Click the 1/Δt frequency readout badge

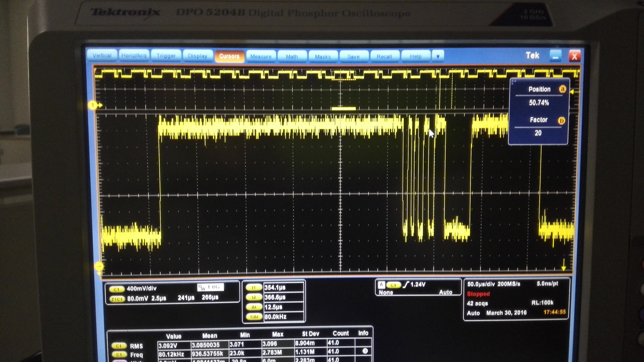254,317
